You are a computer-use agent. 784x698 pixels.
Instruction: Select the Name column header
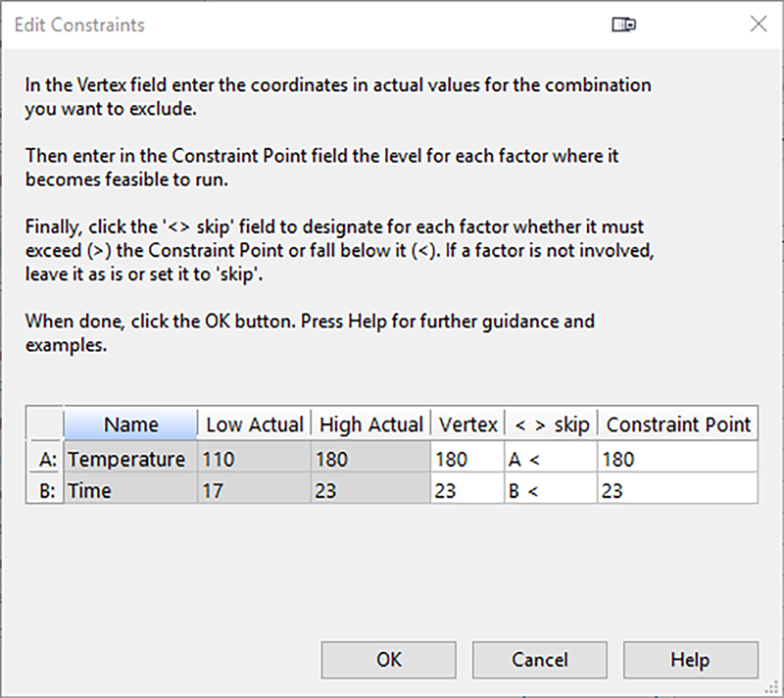click(130, 425)
